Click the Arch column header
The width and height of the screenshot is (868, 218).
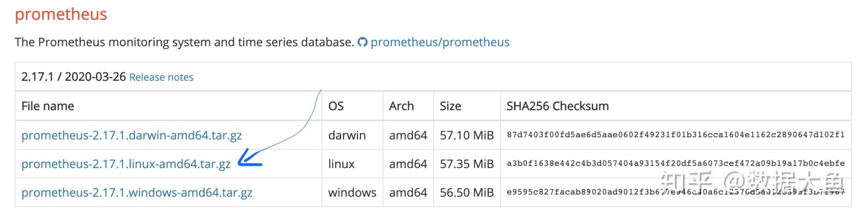(x=401, y=106)
